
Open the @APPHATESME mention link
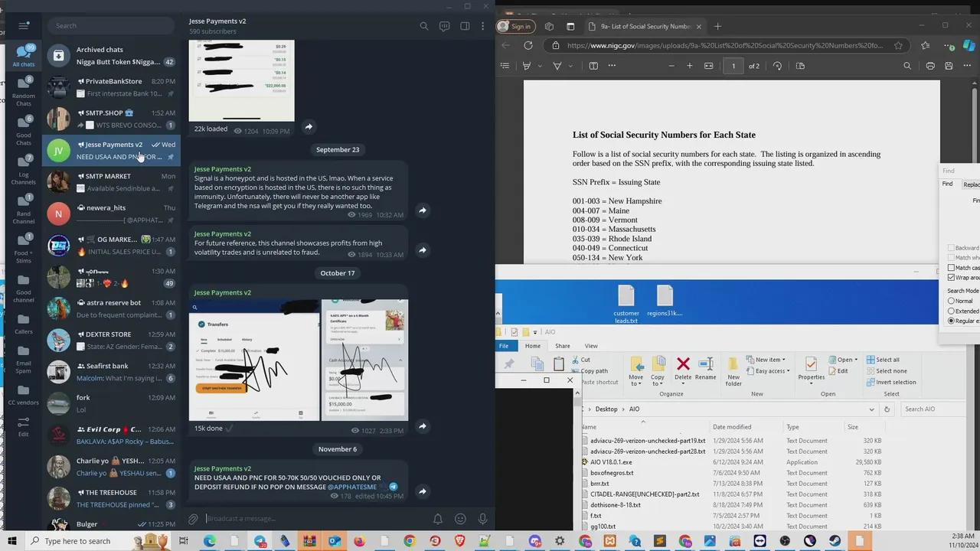(352, 487)
